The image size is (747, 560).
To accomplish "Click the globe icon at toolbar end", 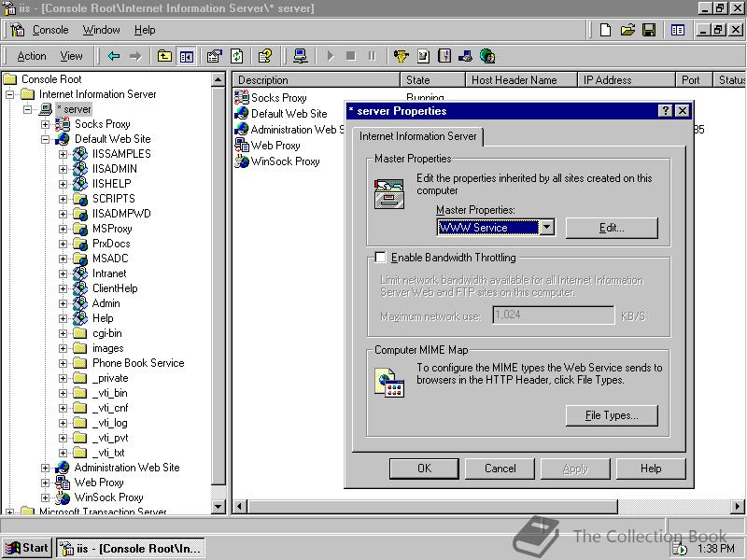I will 487,56.
